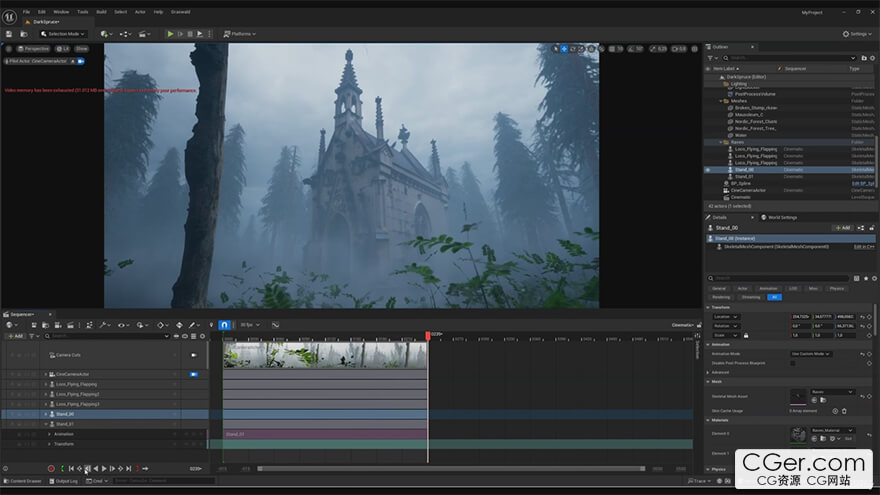Image resolution: width=880 pixels, height=495 pixels.
Task: Open the Build menu
Action: click(x=101, y=12)
